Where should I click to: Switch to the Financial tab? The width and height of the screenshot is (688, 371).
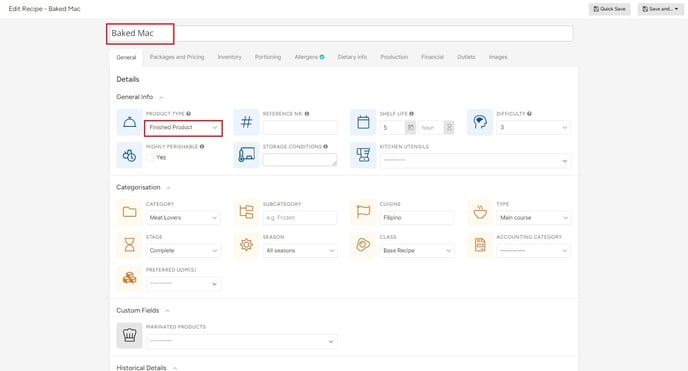(x=432, y=57)
